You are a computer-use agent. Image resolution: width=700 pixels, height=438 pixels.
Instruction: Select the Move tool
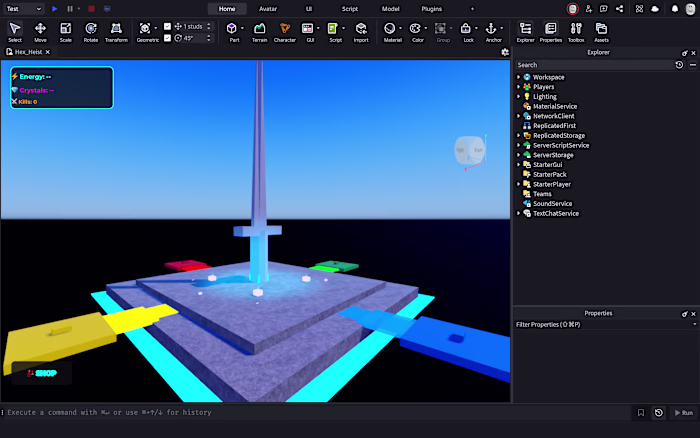pos(40,32)
